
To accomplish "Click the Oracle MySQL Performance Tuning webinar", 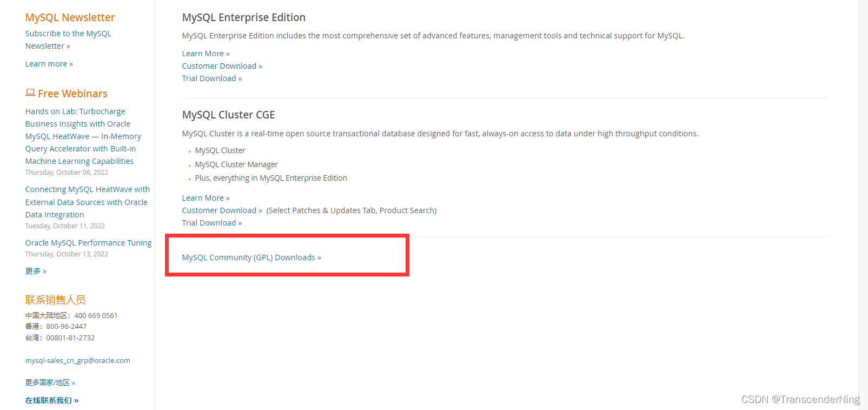I will (88, 242).
